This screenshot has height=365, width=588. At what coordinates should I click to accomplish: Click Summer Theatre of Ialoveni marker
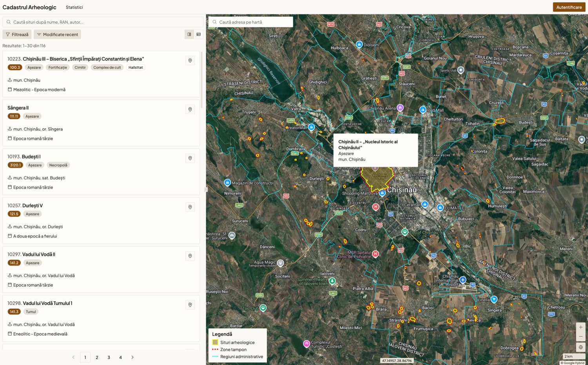pyautogui.click(x=332, y=281)
